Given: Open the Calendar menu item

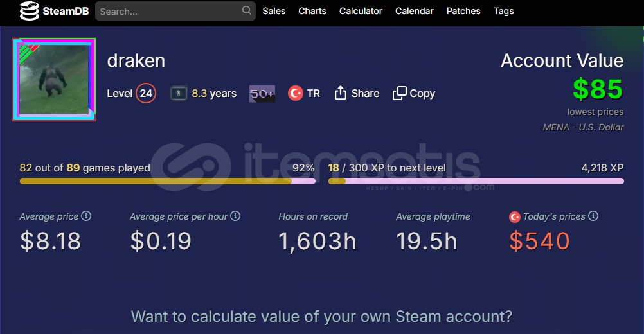Looking at the screenshot, I should point(414,11).
